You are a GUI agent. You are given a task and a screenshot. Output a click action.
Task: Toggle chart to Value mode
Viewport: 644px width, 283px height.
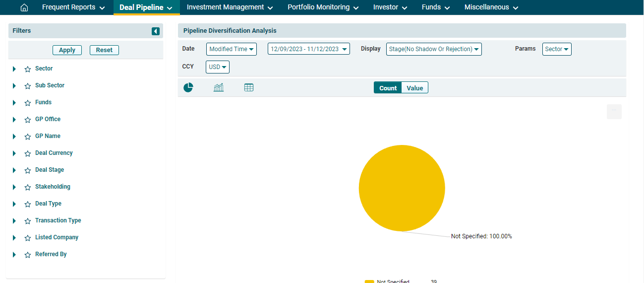point(414,88)
